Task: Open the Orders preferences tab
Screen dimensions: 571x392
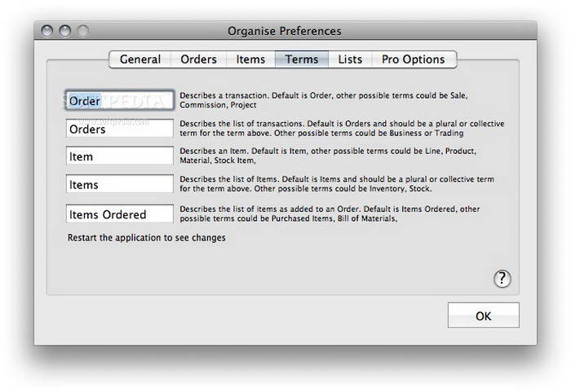Action: (x=198, y=59)
